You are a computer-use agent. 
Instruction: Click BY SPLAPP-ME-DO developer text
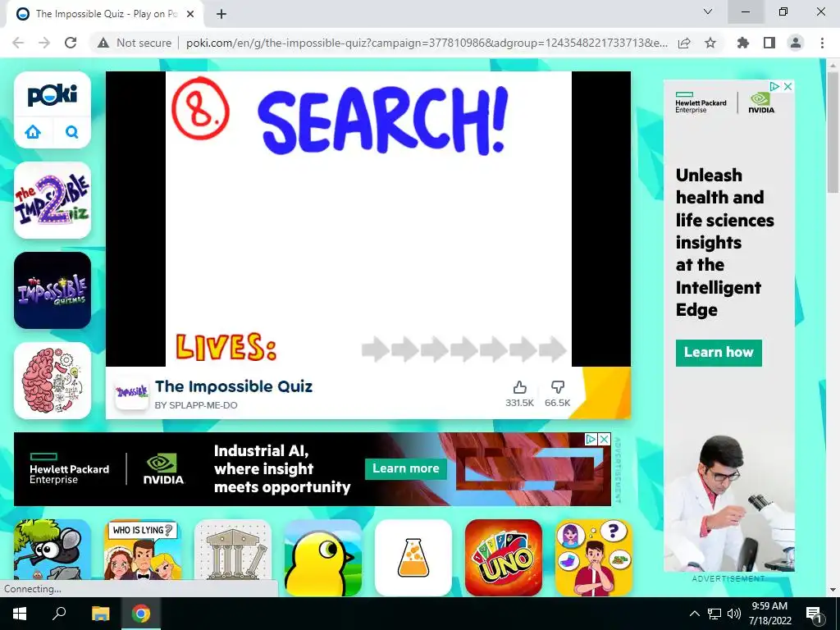pyautogui.click(x=196, y=405)
